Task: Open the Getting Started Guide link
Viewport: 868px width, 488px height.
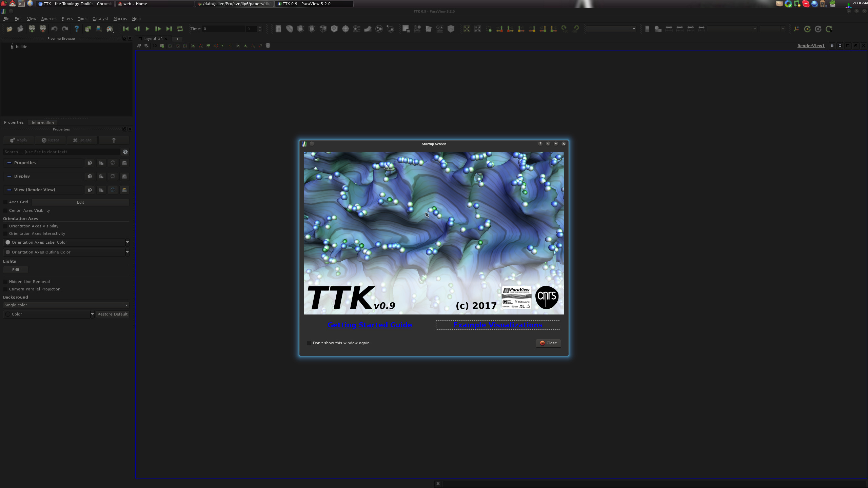Action: pos(370,325)
